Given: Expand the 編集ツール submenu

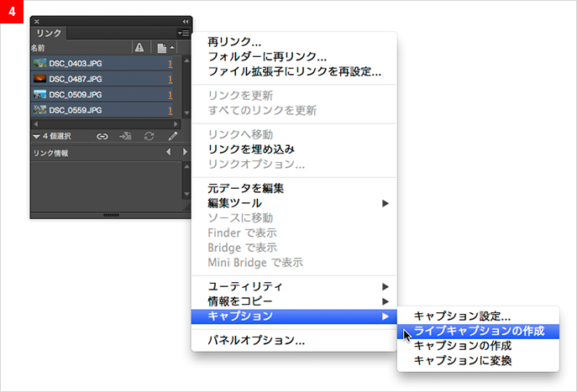Looking at the screenshot, I should [x=386, y=202].
